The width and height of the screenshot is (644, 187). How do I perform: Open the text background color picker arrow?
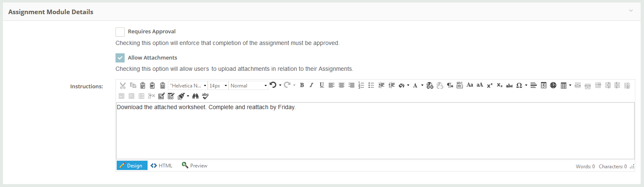tap(408, 85)
